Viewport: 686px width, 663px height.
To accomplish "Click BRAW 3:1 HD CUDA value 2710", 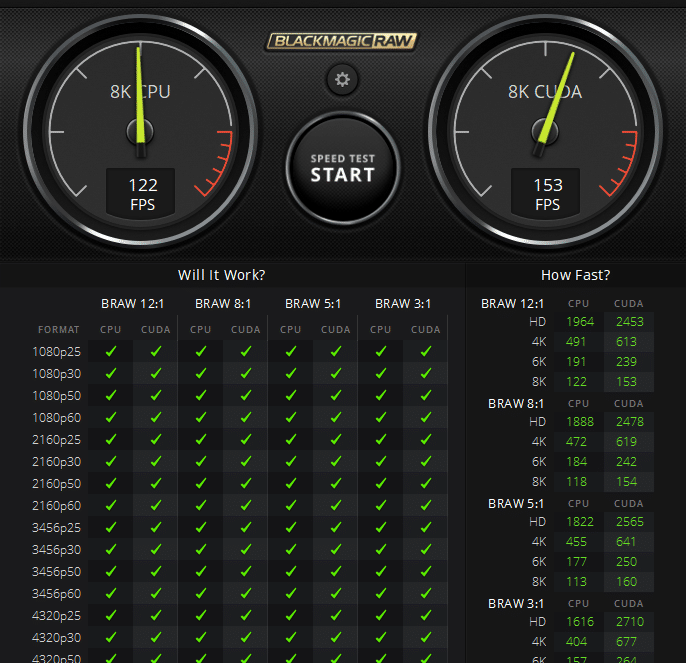I will [630, 622].
